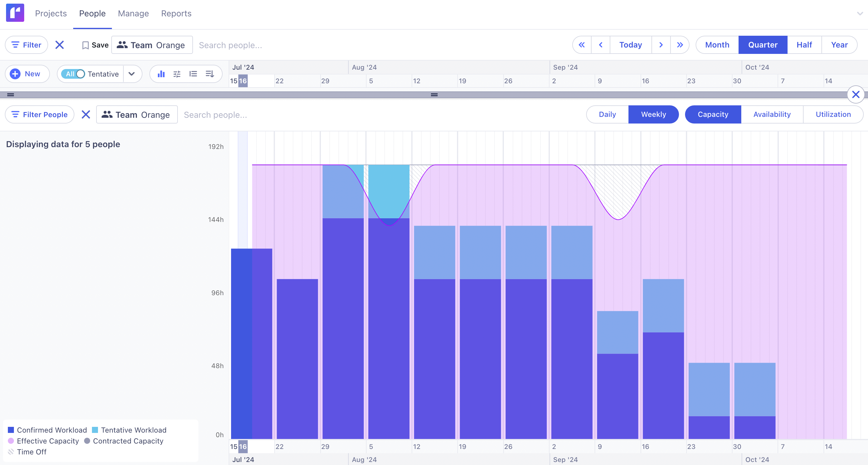Select the grouped list view icon
Image resolution: width=868 pixels, height=465 pixels.
(x=193, y=74)
